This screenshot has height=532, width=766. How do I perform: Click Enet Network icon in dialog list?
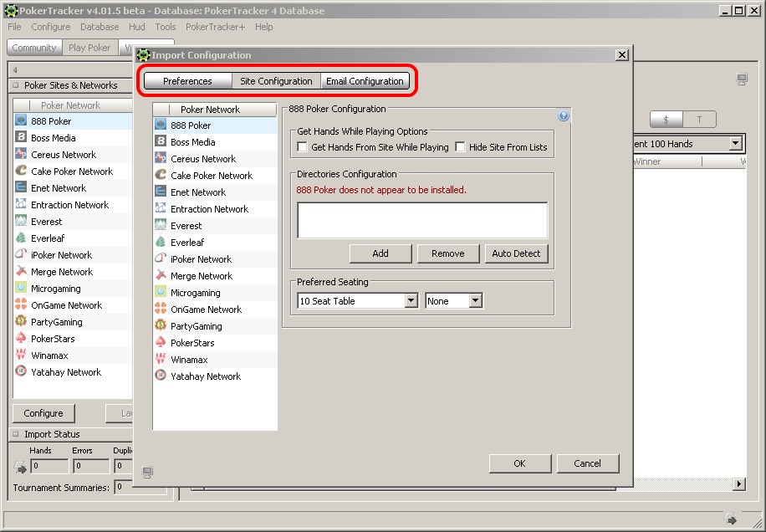[161, 191]
